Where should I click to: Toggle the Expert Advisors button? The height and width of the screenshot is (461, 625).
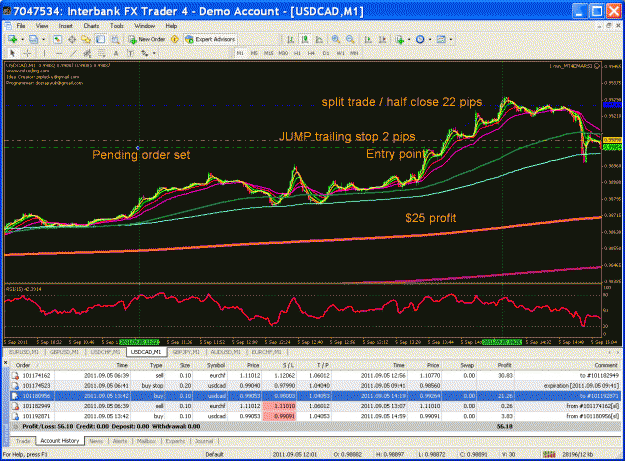[210, 39]
